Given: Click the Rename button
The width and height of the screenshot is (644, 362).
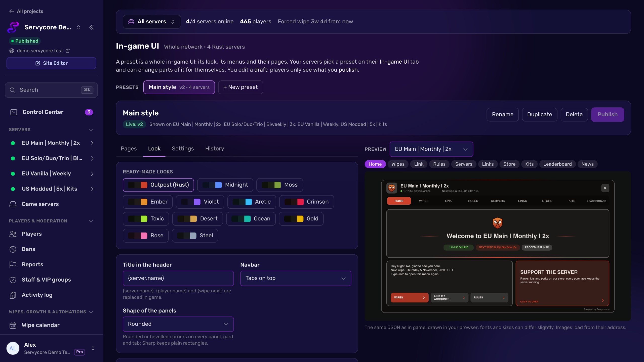Looking at the screenshot, I should 502,115.
